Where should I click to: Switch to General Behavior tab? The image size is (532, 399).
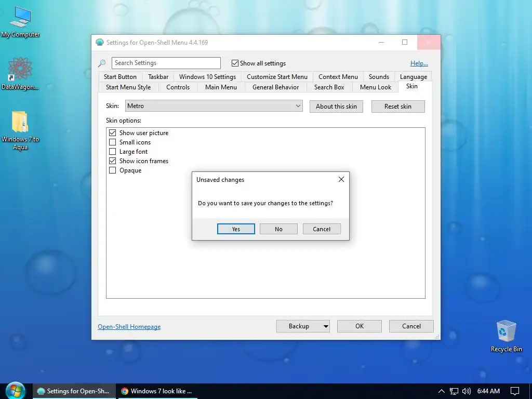click(x=275, y=87)
